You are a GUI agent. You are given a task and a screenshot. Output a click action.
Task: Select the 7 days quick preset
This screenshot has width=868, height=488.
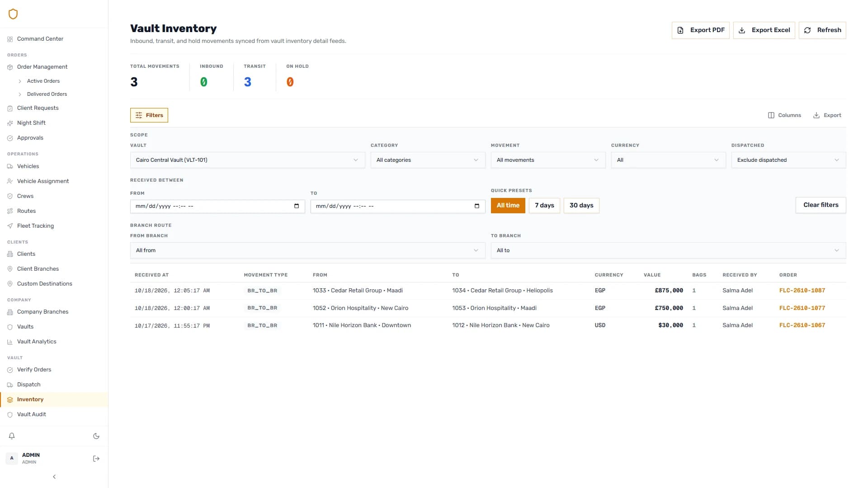[544, 206]
